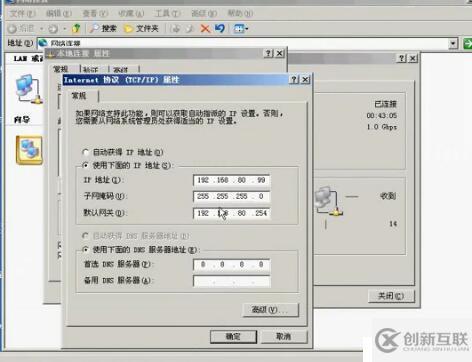Open the Back button history dropdown arrow
The image size is (472, 362).
(x=42, y=29)
